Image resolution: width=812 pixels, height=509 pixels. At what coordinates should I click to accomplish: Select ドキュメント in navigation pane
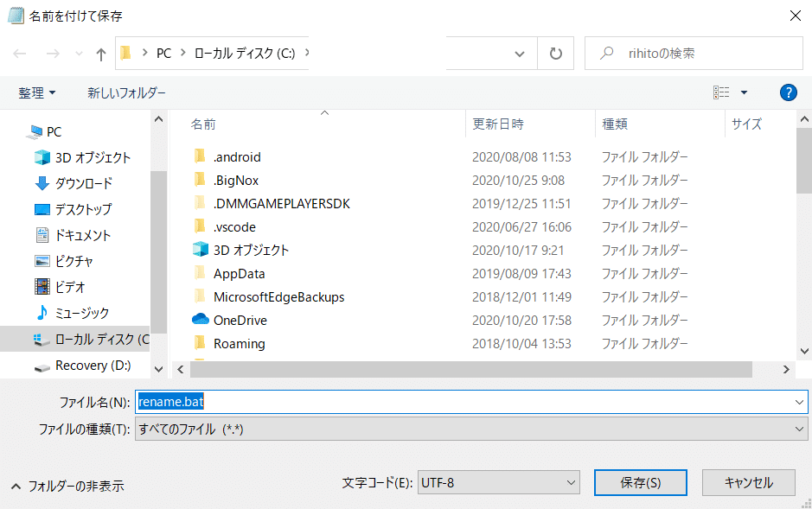click(73, 235)
